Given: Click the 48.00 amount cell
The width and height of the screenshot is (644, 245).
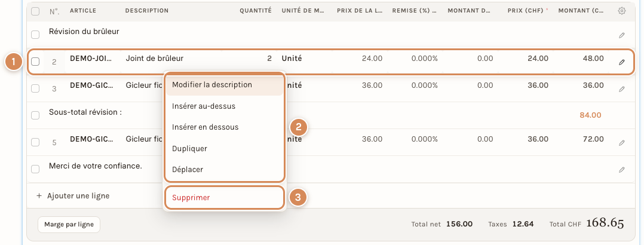Looking at the screenshot, I should pos(593,59).
